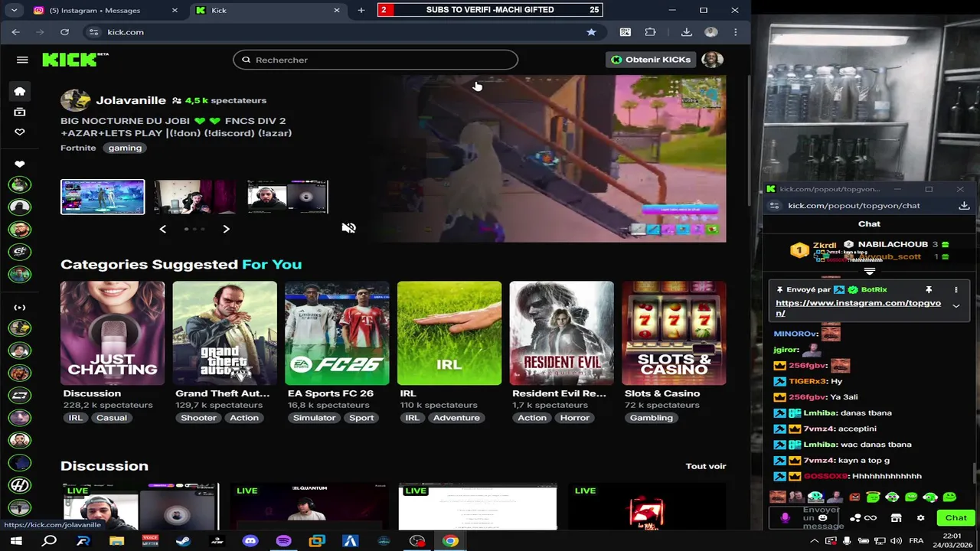Viewport: 980px width, 551px height.
Task: Open Just Chatting category card
Action: click(x=113, y=333)
